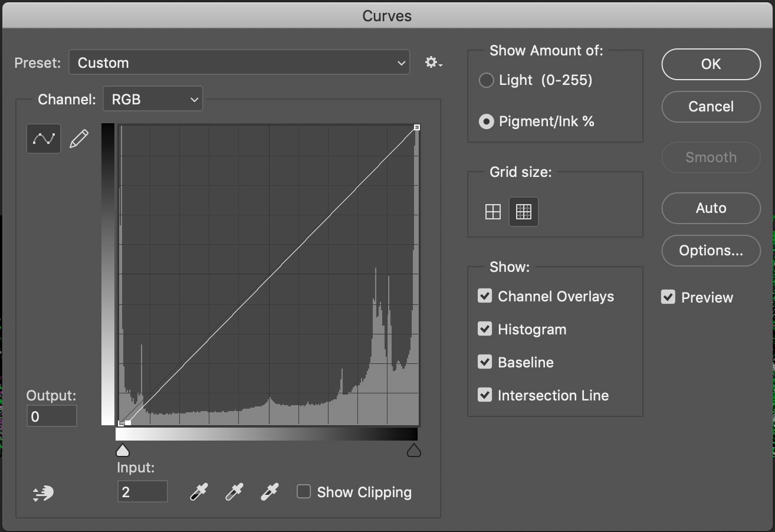The image size is (775, 532).
Task: Click the left white-point slider triangle
Action: (x=123, y=451)
